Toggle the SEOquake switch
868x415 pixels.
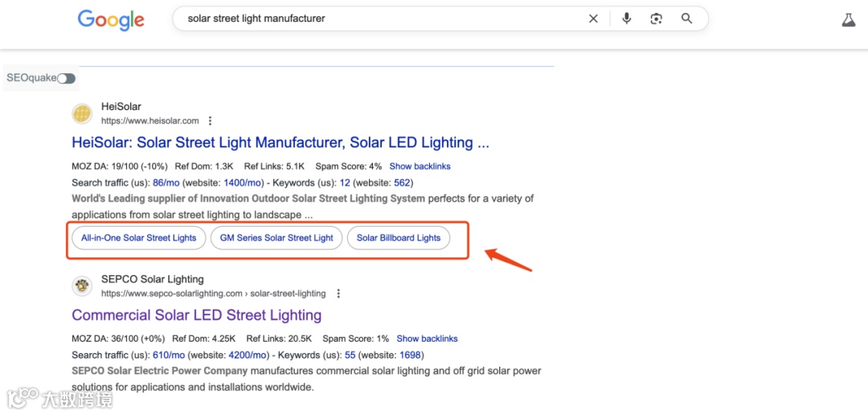coord(66,78)
